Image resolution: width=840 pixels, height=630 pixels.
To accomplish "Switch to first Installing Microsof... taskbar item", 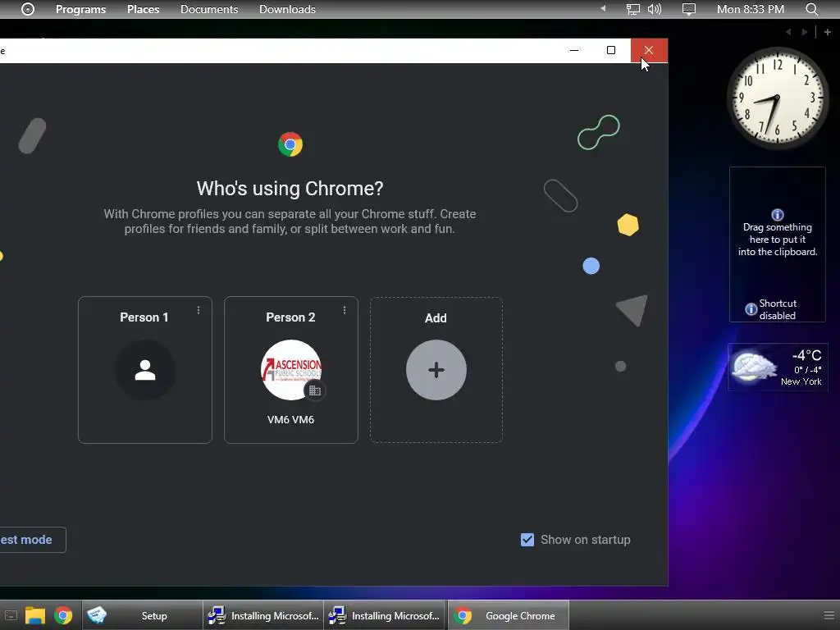I will (263, 615).
